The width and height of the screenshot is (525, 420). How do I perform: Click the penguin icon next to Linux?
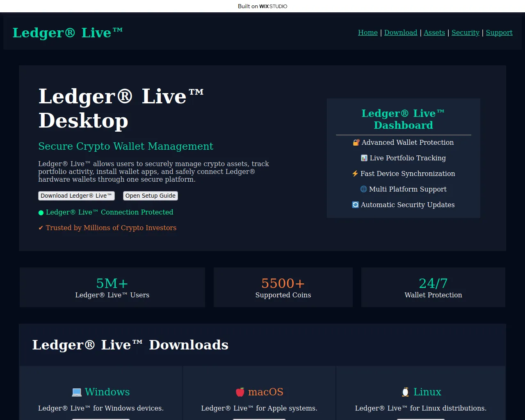[405, 392]
